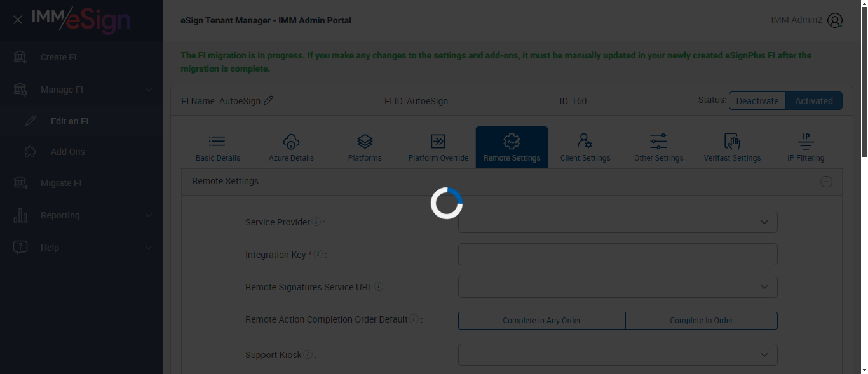Click the Migrate FI icon
868x374 pixels.
point(20,183)
